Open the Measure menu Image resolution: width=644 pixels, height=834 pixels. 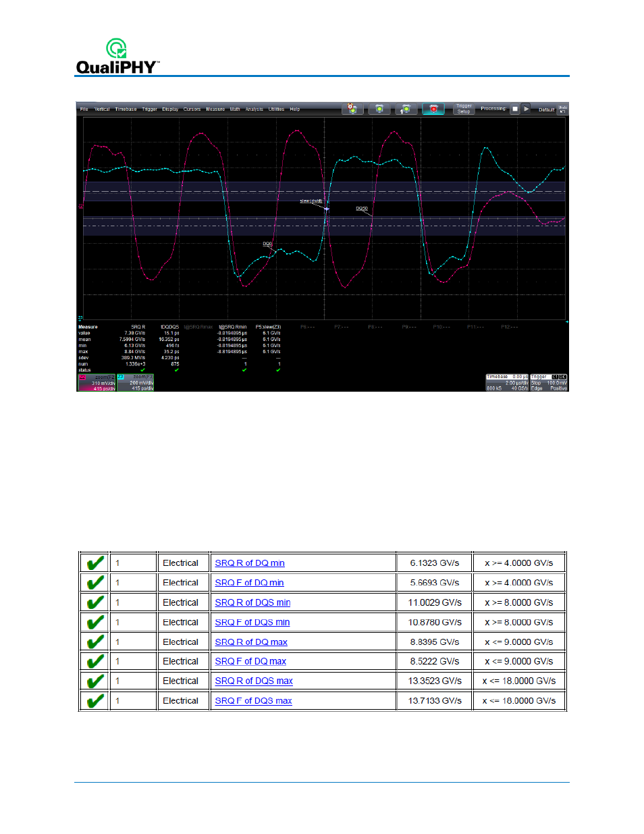pyautogui.click(x=215, y=109)
